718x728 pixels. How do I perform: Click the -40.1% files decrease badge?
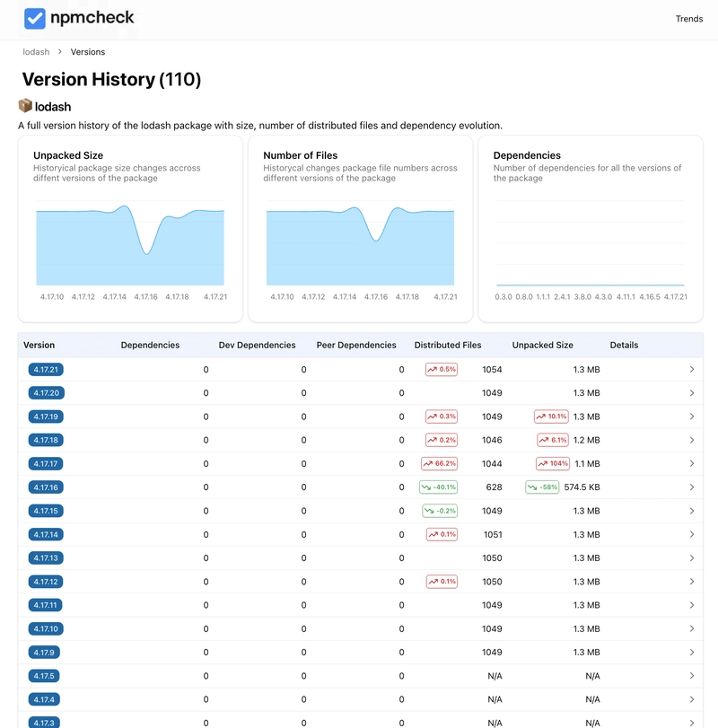[438, 487]
